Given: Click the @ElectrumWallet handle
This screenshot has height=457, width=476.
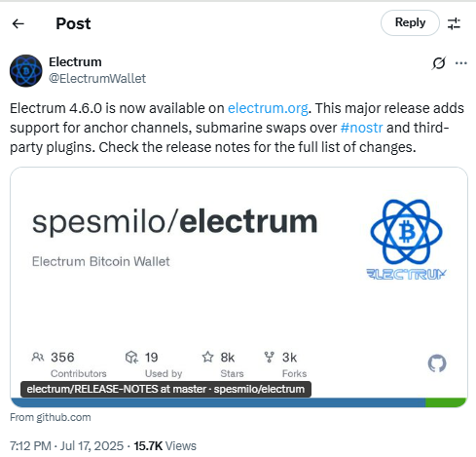Looking at the screenshot, I should click(97, 79).
